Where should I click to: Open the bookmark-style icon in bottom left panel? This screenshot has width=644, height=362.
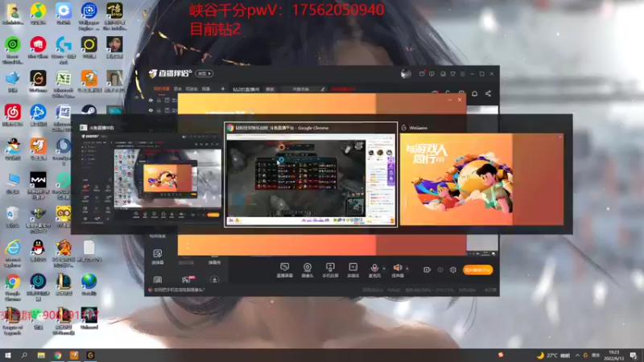click(157, 279)
